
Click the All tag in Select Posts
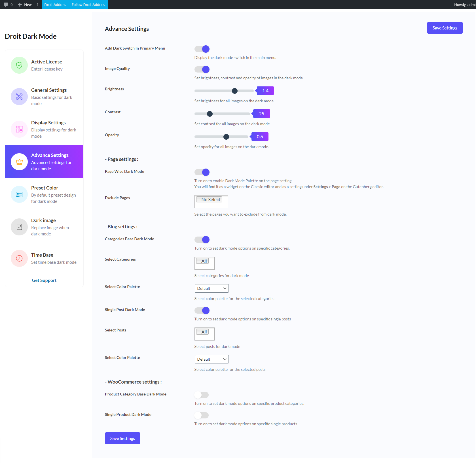(202, 332)
